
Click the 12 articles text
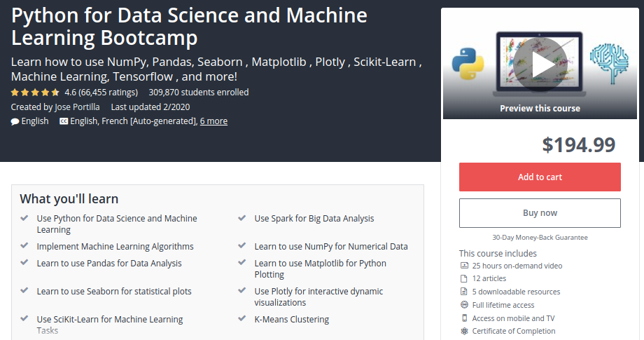point(489,279)
